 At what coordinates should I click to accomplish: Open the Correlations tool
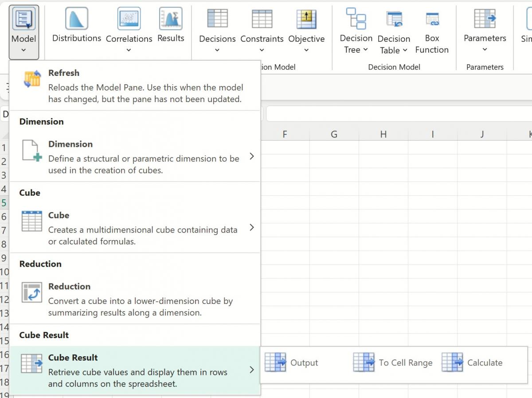129,19
